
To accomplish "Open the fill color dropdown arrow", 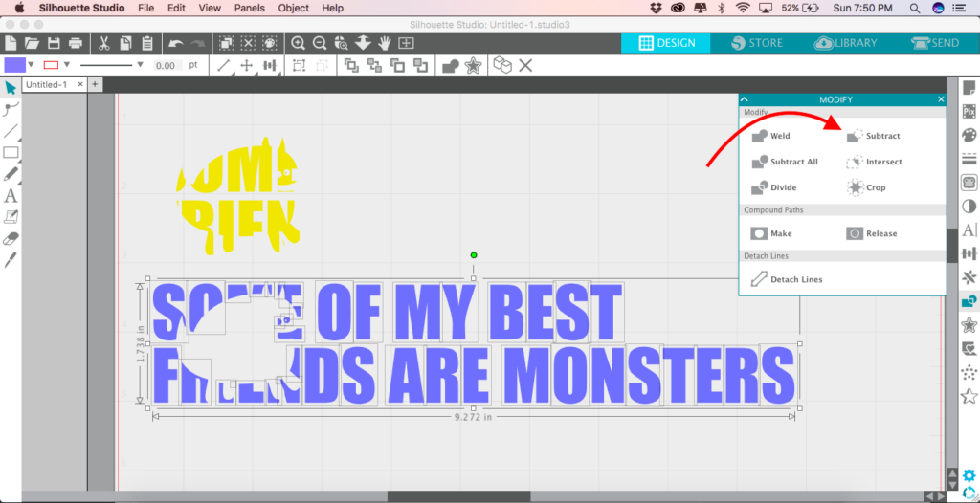I will coord(32,65).
